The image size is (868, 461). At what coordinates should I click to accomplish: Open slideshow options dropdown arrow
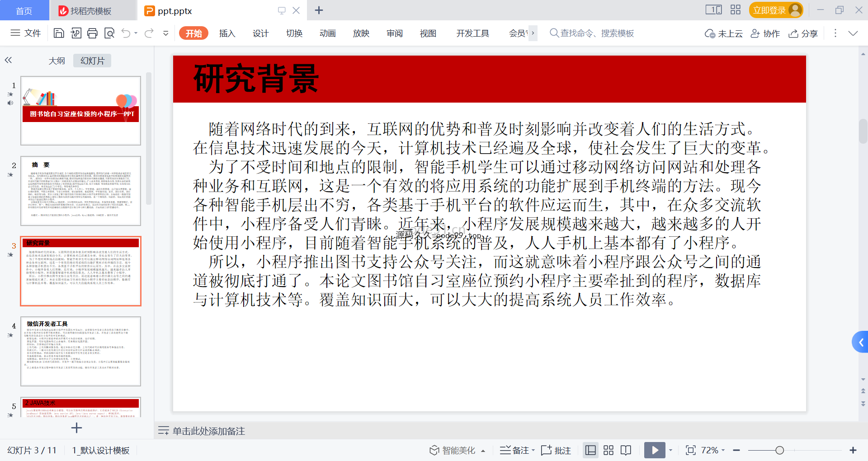(671, 450)
